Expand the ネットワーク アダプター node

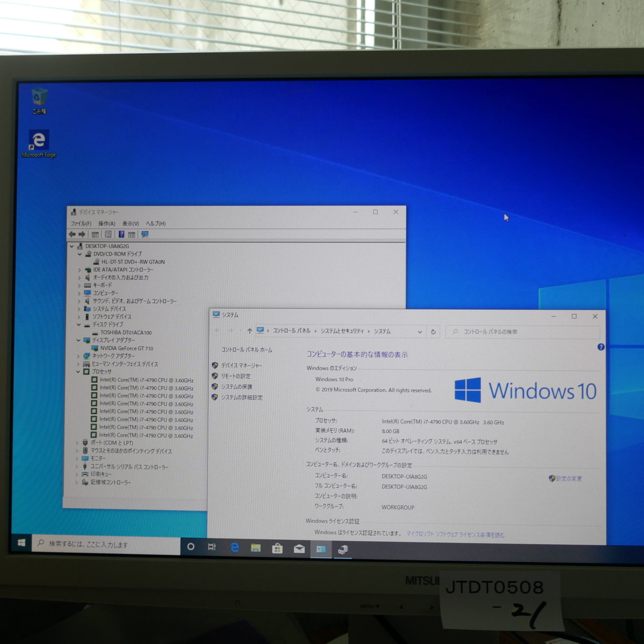(78, 356)
